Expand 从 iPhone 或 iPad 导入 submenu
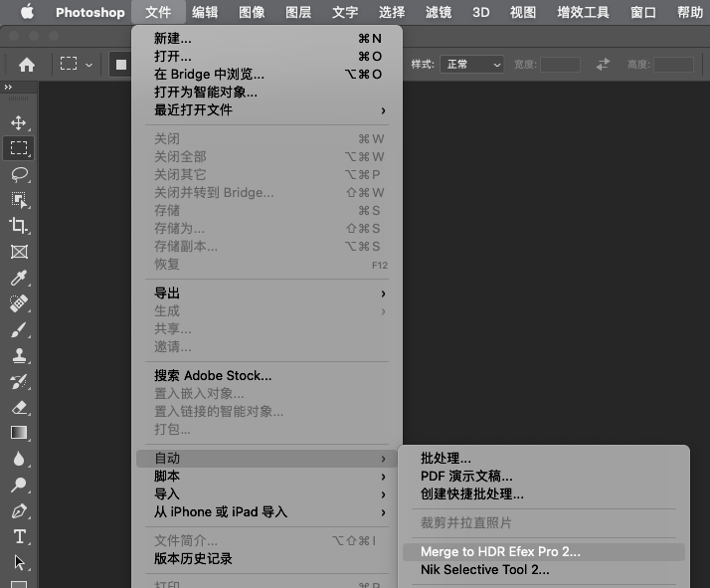 [266, 512]
